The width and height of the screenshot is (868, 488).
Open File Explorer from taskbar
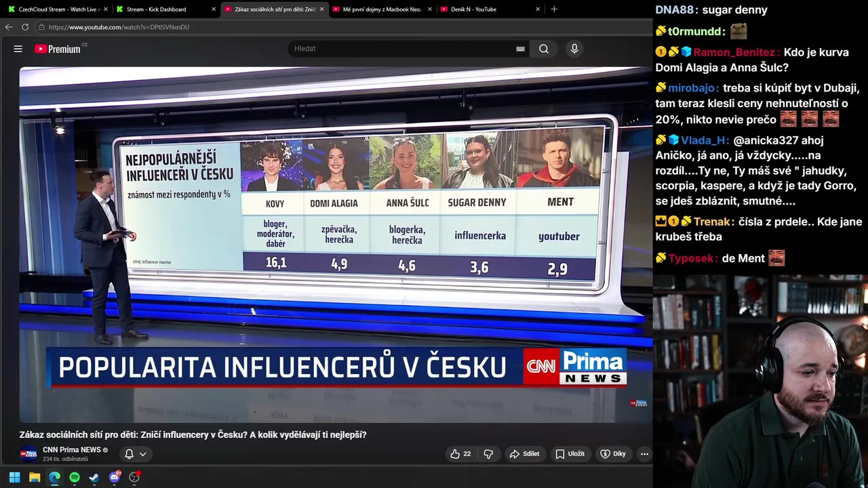(35, 477)
